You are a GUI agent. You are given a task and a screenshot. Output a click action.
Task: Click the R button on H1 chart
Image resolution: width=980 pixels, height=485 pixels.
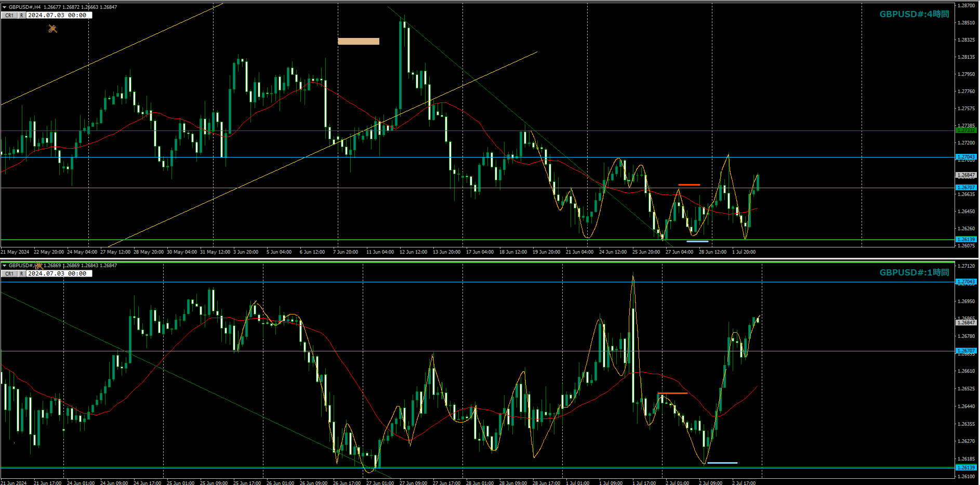coord(21,274)
